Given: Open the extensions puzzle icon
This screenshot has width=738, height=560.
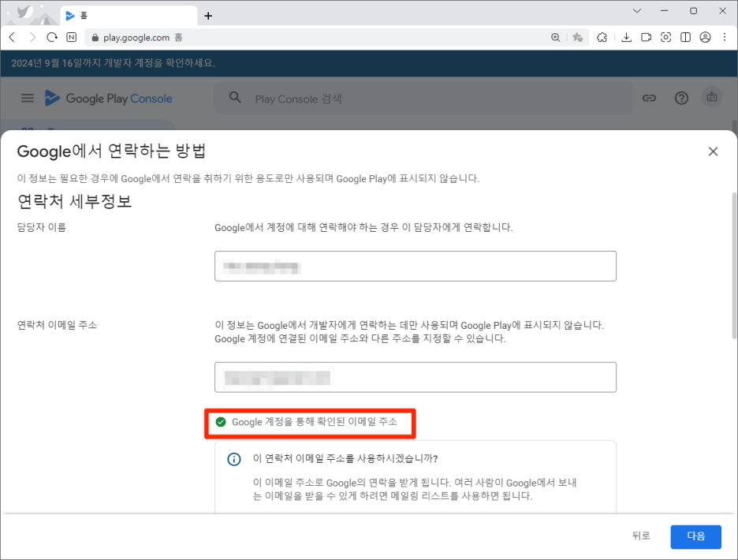Looking at the screenshot, I should click(x=602, y=37).
